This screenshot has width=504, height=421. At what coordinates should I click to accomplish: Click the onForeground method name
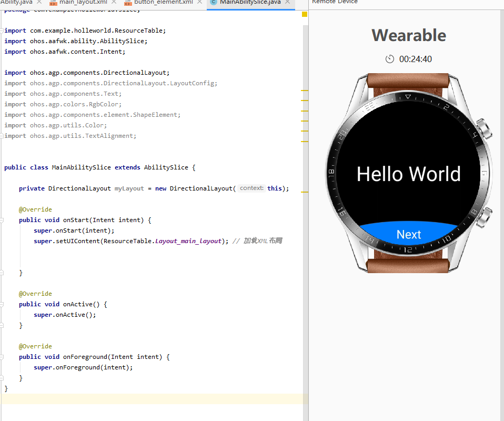coord(85,357)
